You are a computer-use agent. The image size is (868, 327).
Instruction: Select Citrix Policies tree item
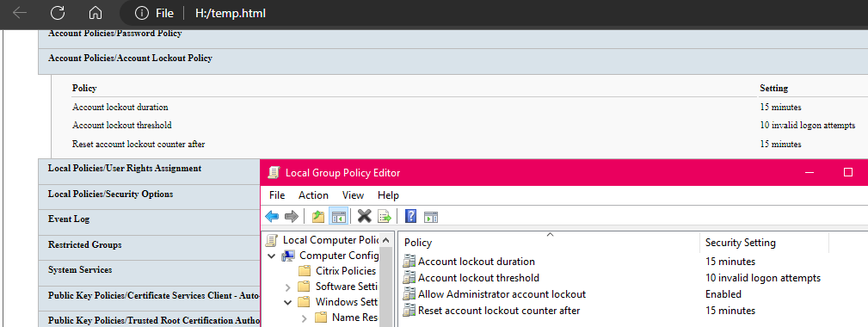point(346,271)
